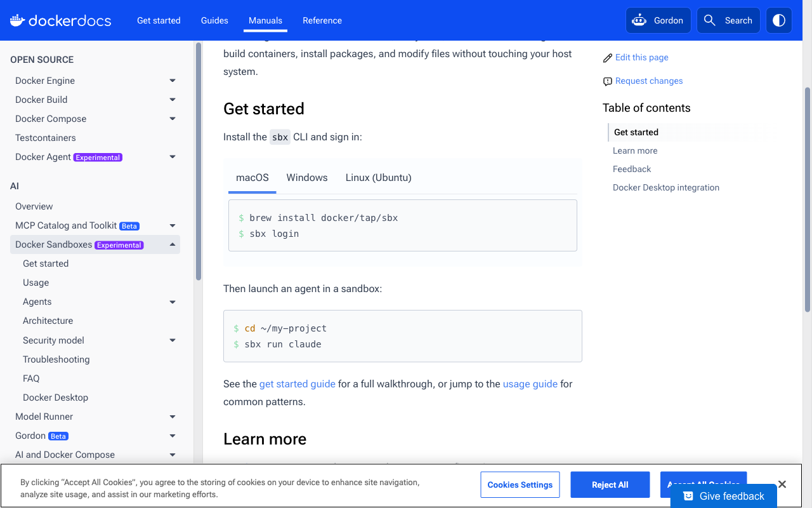Jump to Learn more in contents
Image resolution: width=812 pixels, height=508 pixels.
(x=635, y=150)
